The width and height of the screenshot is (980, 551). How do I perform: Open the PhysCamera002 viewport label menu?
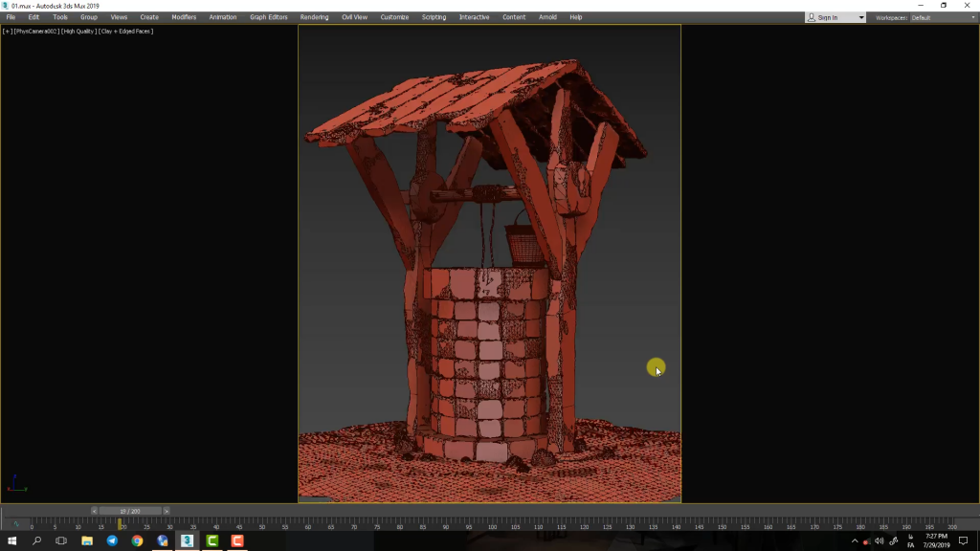(36, 32)
